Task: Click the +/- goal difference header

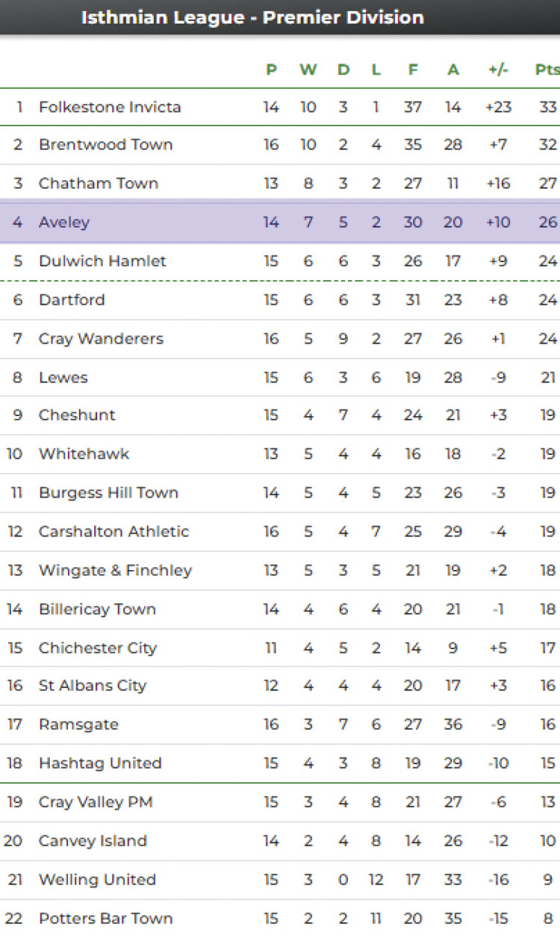Action: (498, 69)
